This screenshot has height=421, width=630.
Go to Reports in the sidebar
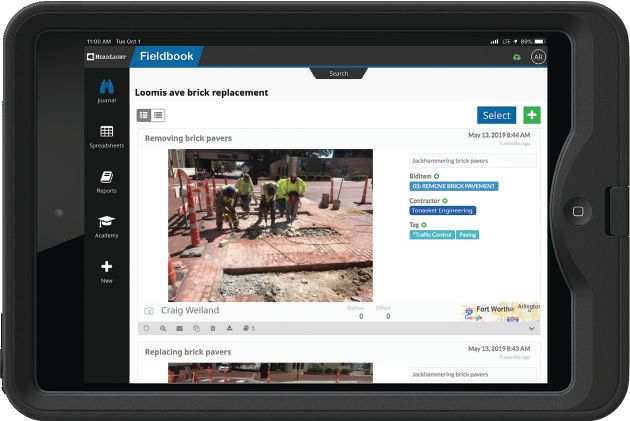tap(106, 180)
